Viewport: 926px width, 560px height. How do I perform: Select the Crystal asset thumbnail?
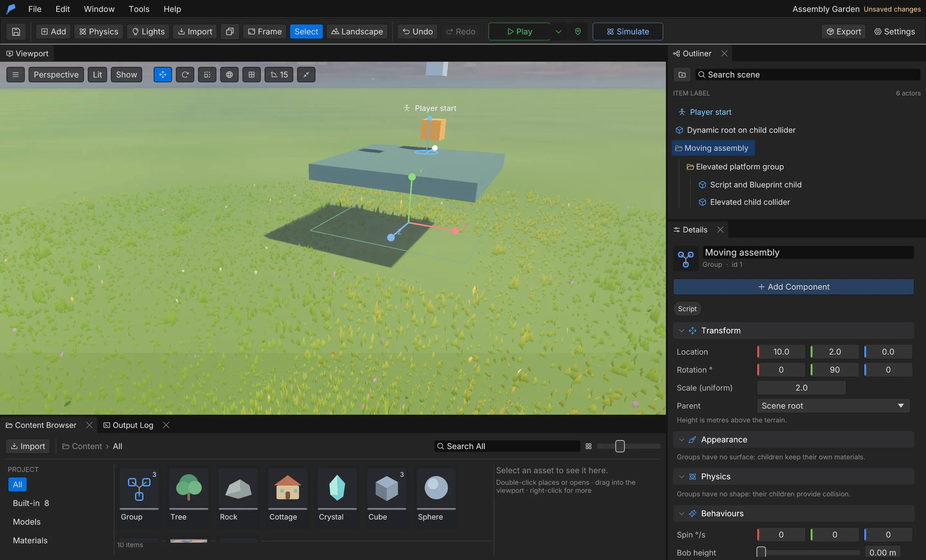337,495
